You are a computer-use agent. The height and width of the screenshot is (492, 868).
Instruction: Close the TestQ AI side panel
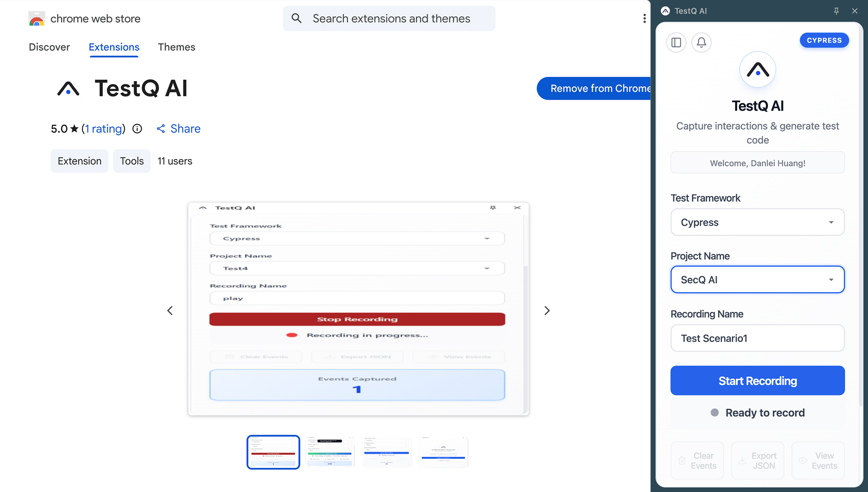point(854,11)
